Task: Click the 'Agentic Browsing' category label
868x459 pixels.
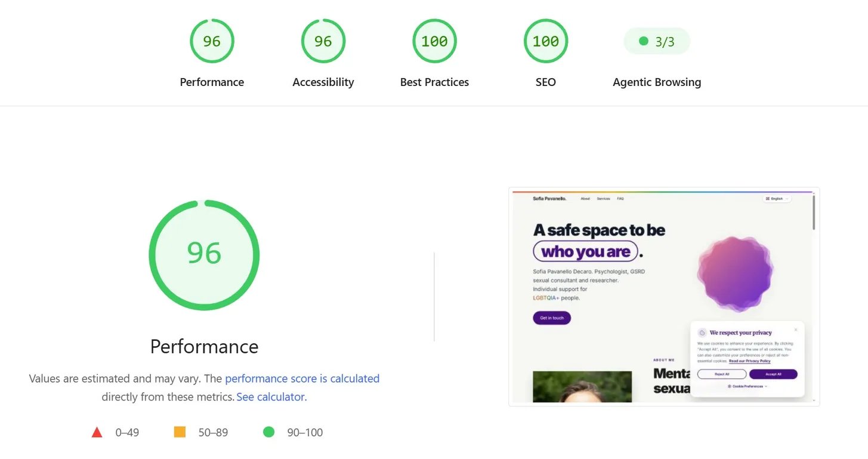Action: coord(657,82)
